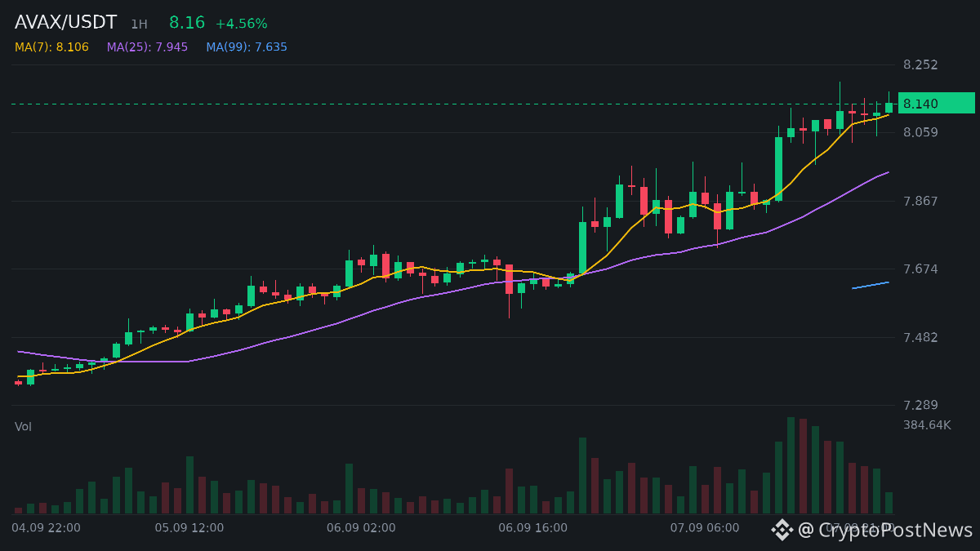Viewport: 980px width, 551px height.
Task: Select the 1H timeframe label
Action: coord(139,24)
